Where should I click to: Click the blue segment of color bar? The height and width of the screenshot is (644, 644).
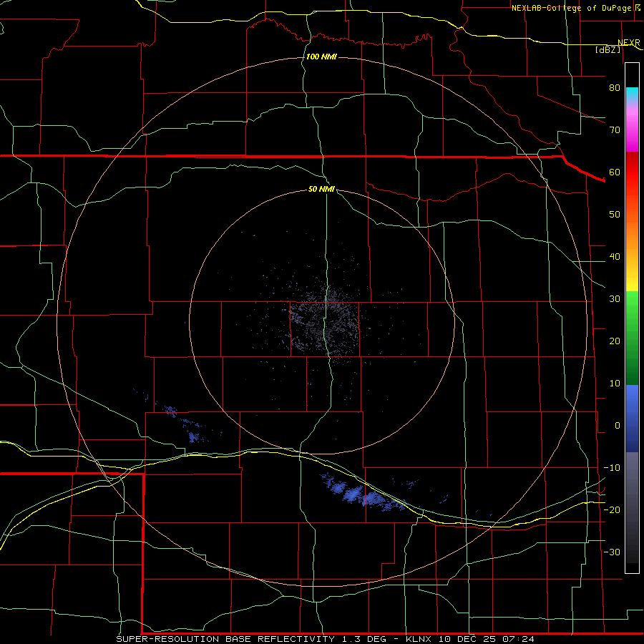click(x=632, y=419)
